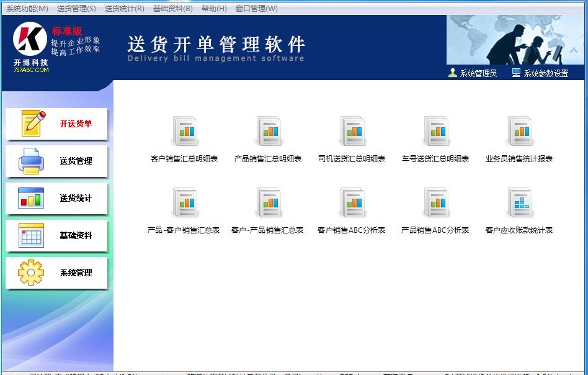Open the 产品销售汇总明细表 report icon
Image resolution: width=588 pixels, height=375 pixels.
[269, 132]
